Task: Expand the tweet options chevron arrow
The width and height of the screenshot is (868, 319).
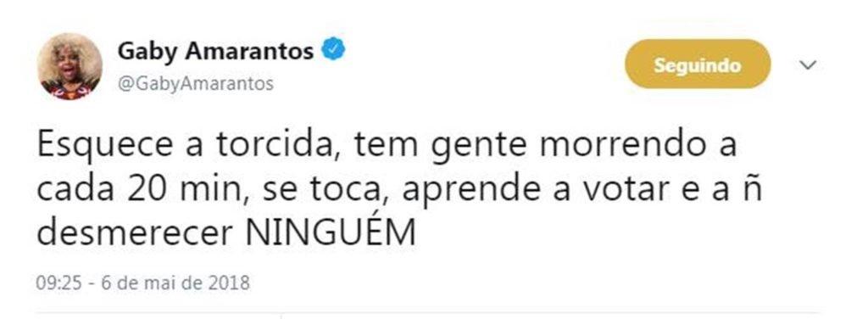Action: click(x=808, y=65)
